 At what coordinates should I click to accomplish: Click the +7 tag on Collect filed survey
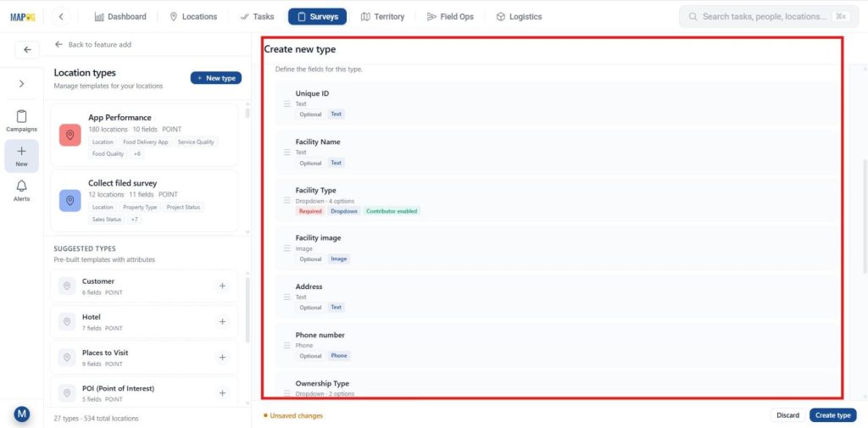coord(134,220)
